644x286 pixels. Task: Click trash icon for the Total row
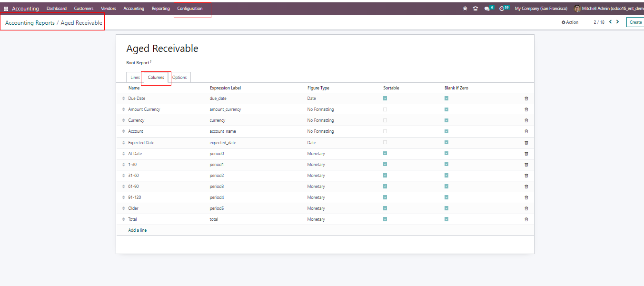pyautogui.click(x=526, y=219)
